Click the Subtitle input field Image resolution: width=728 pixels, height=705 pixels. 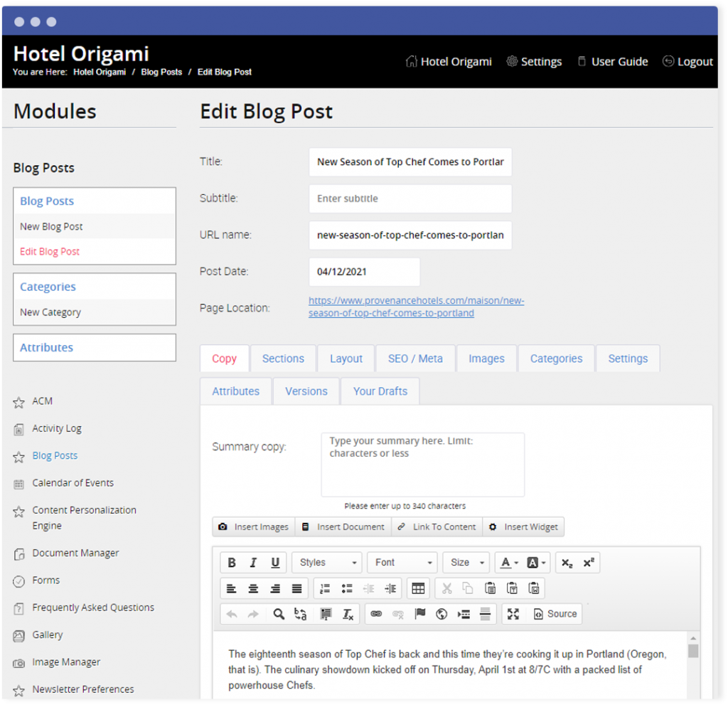410,199
